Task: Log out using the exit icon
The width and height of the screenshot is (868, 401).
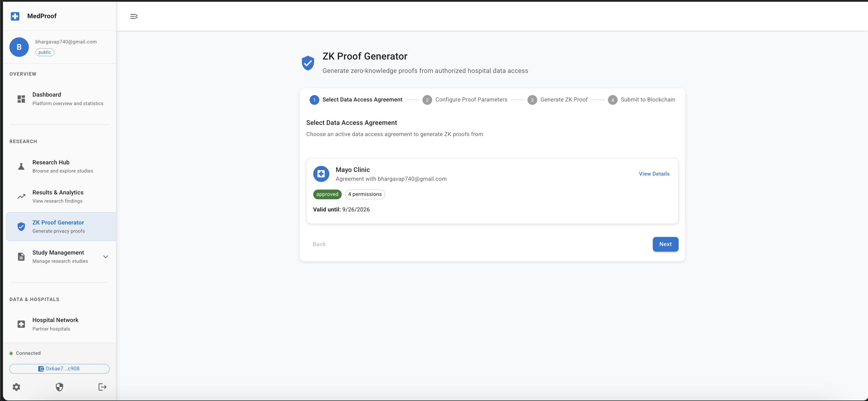Action: [x=103, y=387]
